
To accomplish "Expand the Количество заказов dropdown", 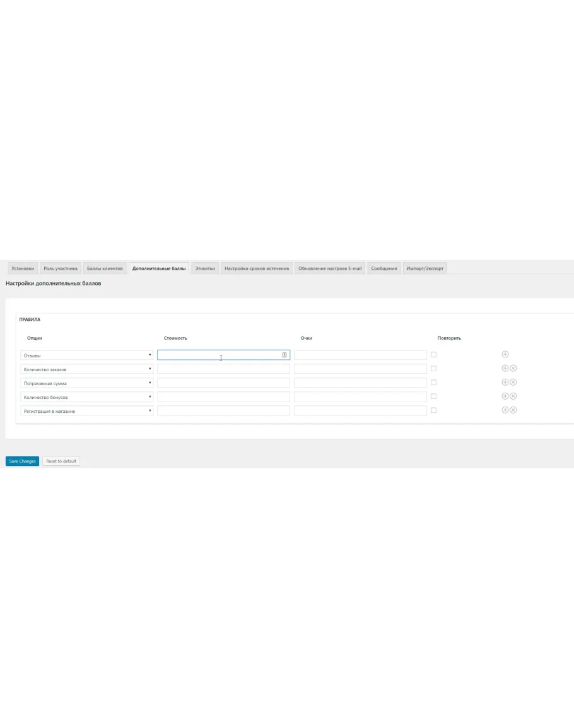I will [x=86, y=369].
